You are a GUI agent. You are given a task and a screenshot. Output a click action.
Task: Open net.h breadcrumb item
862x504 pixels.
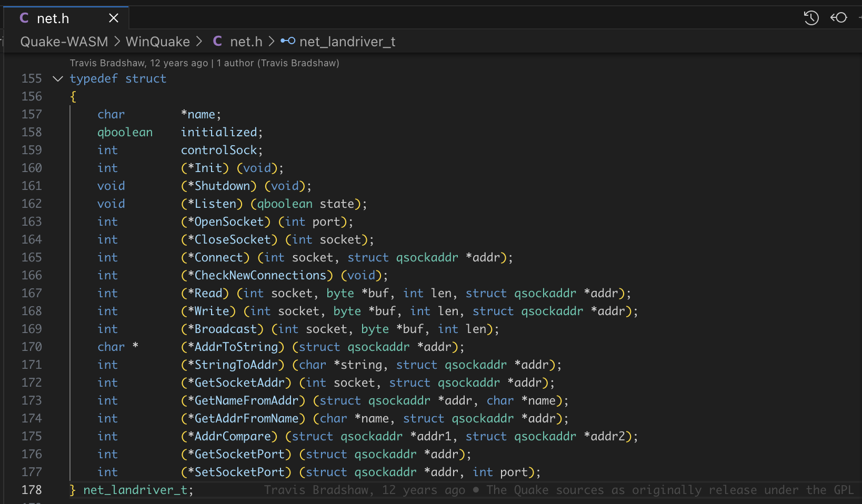click(246, 42)
